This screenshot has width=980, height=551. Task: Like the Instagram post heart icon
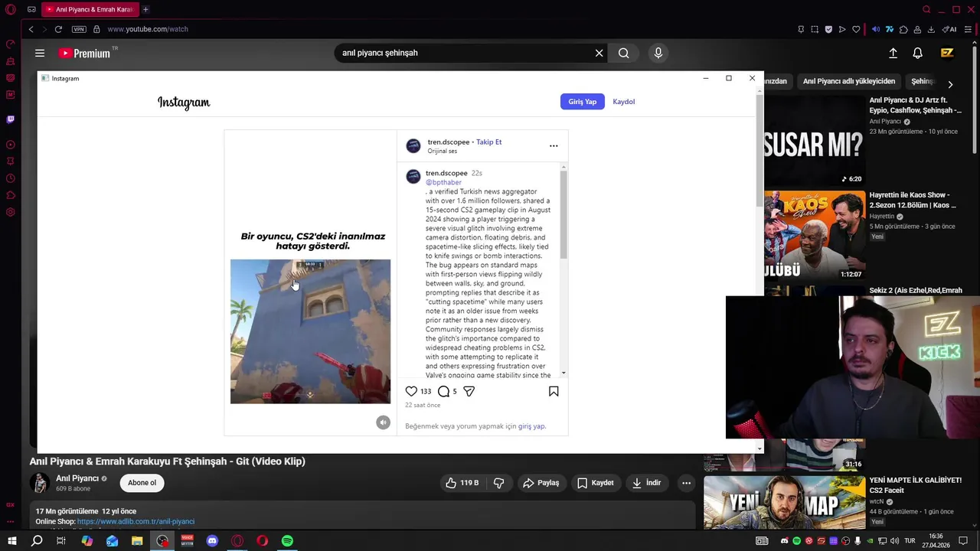tap(411, 391)
